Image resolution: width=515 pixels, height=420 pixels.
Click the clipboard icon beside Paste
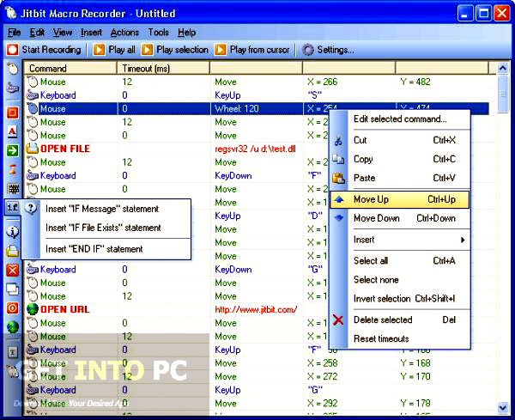(338, 178)
